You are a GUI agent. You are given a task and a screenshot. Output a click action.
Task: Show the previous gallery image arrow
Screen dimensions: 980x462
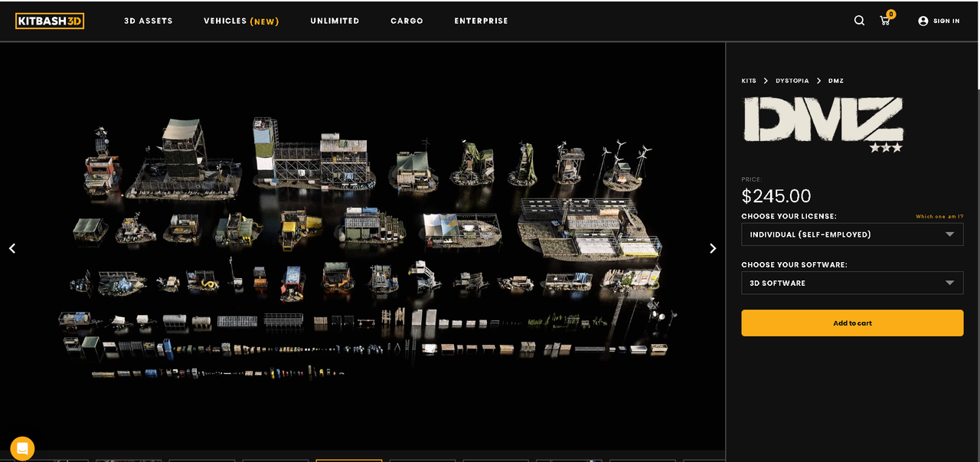tap(12, 248)
